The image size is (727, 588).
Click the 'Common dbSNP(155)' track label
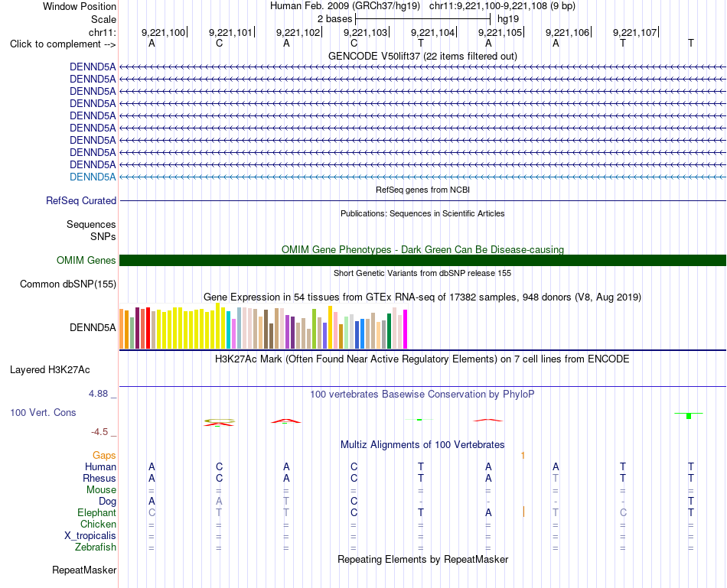[x=67, y=284]
